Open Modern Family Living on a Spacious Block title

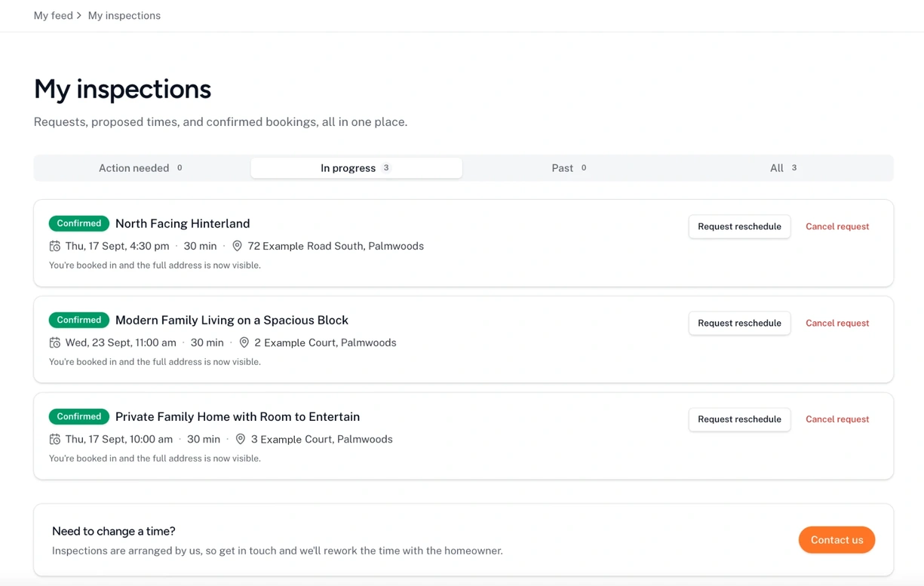pos(232,320)
